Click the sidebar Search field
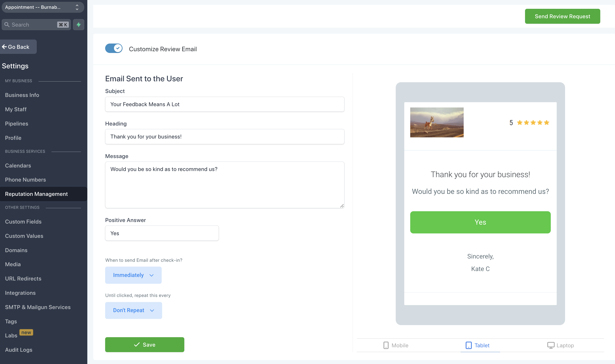Screen dimensions: 615x364 click(36, 25)
